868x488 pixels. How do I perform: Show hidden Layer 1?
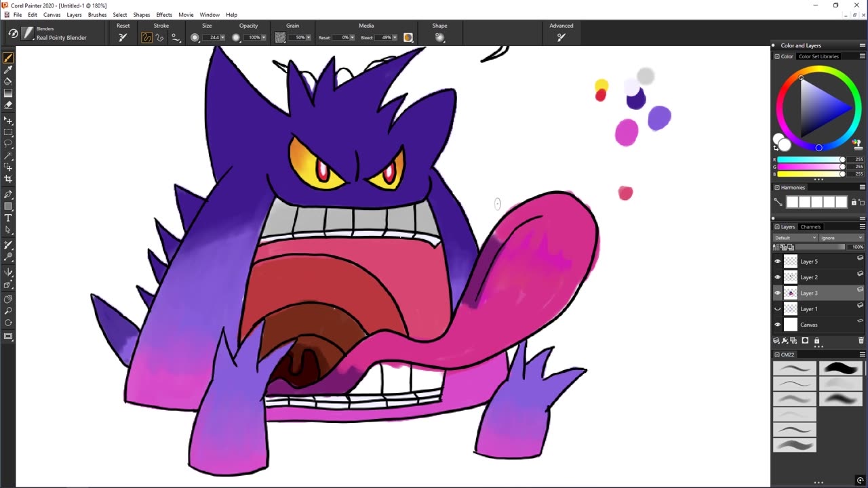point(778,308)
